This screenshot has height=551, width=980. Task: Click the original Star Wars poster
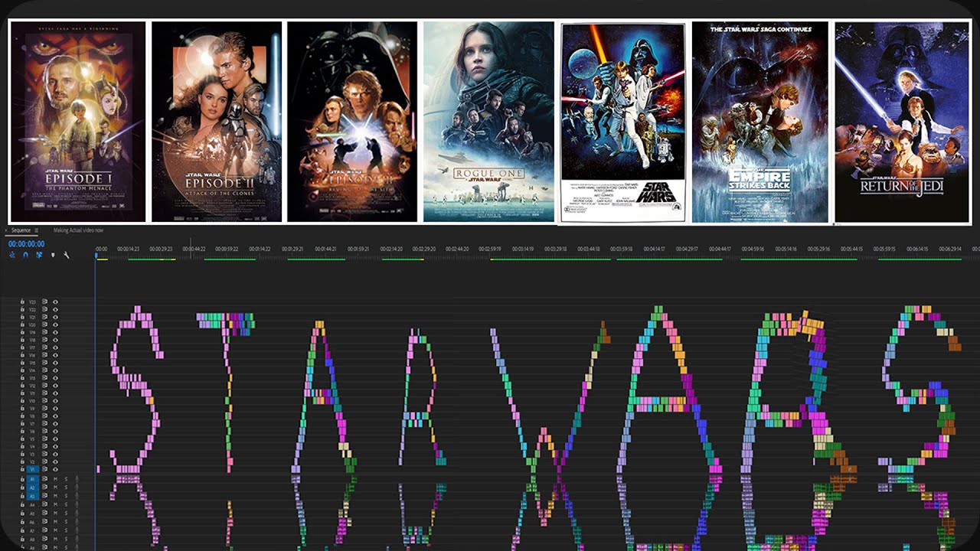[x=622, y=122]
